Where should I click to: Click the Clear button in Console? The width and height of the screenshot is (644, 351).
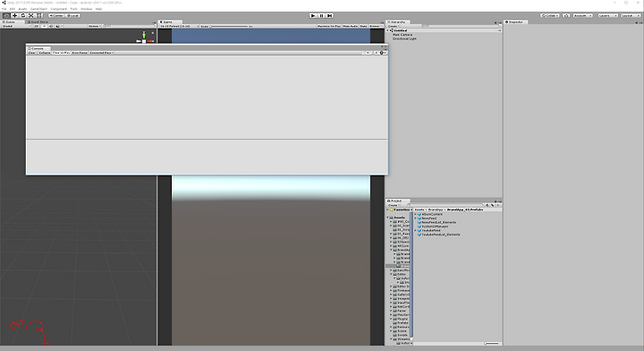[x=31, y=53]
